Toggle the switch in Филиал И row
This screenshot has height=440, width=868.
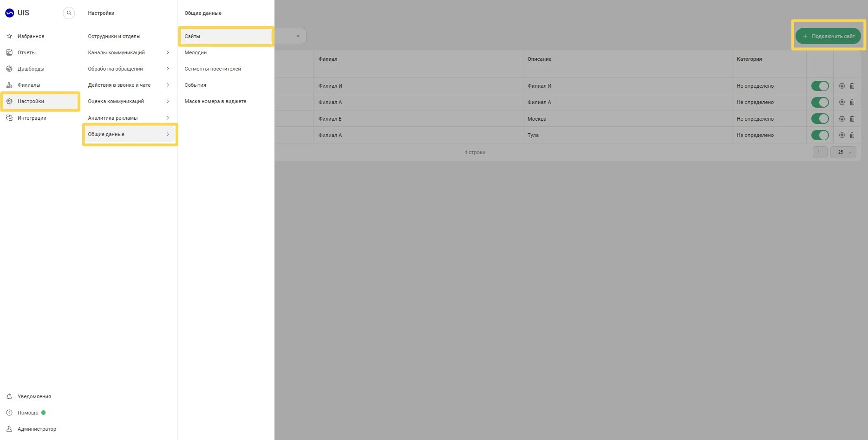pos(820,86)
